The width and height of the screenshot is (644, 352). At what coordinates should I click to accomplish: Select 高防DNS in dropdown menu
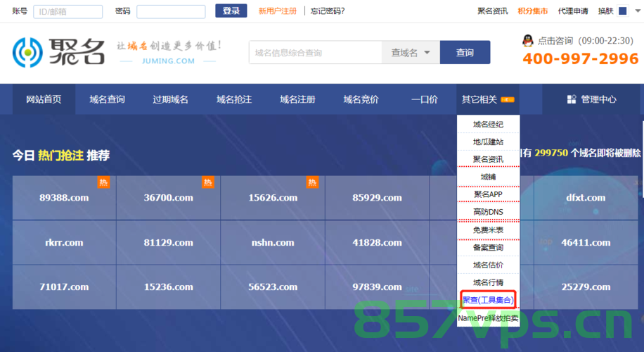[488, 212]
